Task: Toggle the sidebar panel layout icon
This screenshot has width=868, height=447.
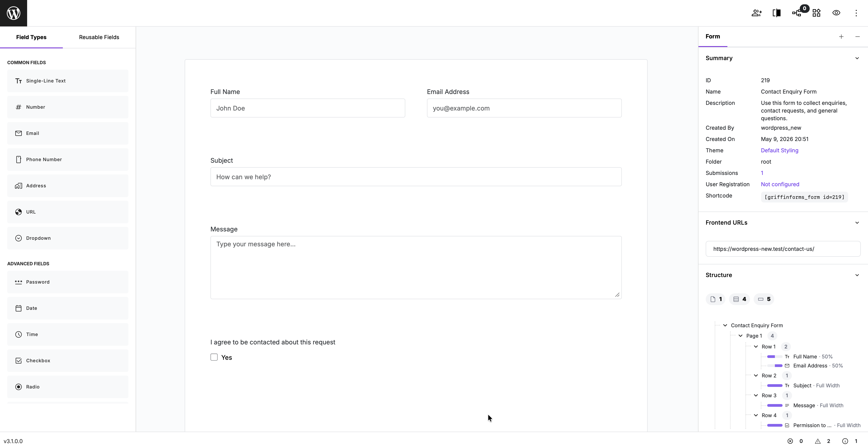Action: tap(777, 13)
